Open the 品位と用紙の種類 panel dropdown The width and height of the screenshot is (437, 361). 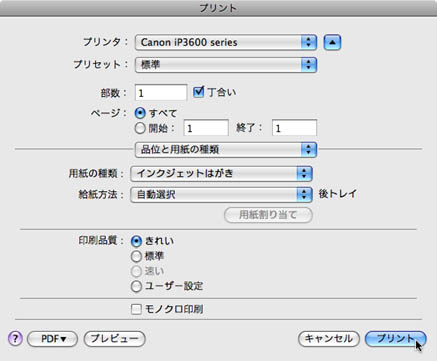[x=226, y=149]
